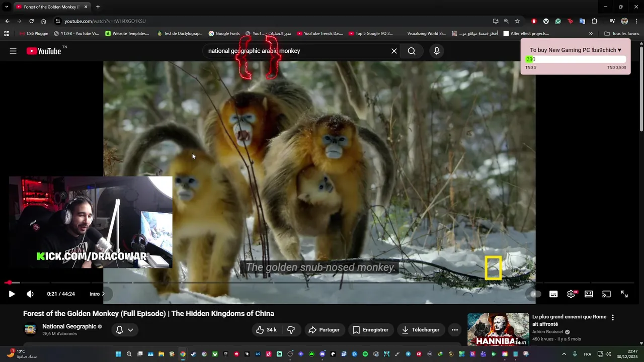Open 'Le plus grand ennemi que Rome' title

[569, 320]
